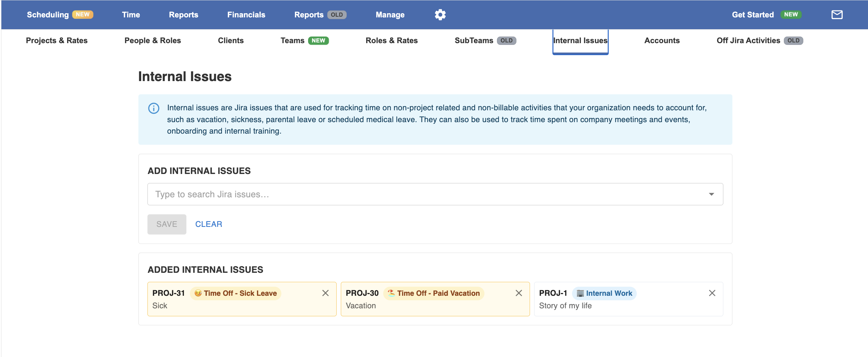Switch to People & Roles tab

[x=153, y=40]
